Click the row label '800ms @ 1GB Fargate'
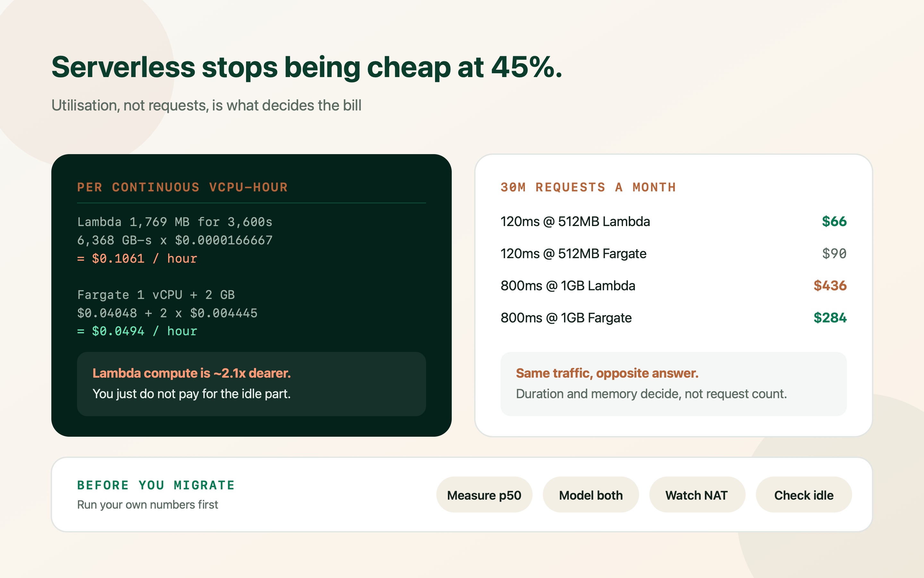The height and width of the screenshot is (578, 924). click(x=566, y=318)
